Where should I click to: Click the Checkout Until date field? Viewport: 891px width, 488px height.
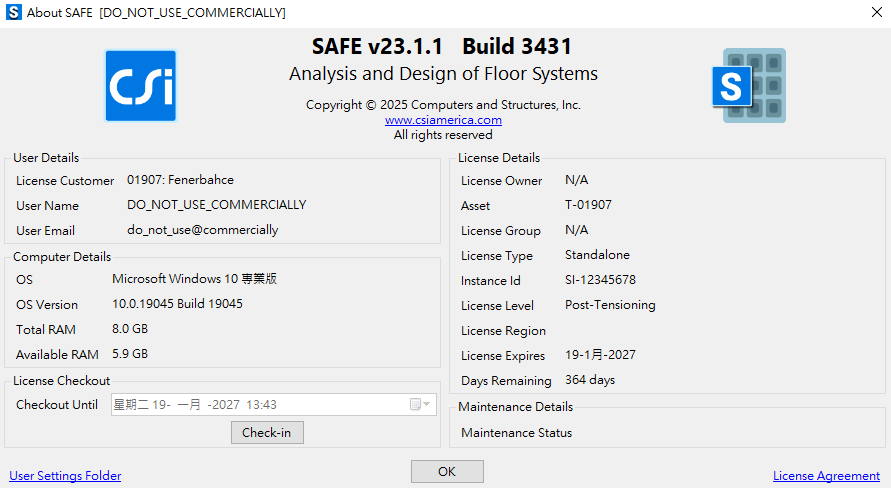(274, 404)
